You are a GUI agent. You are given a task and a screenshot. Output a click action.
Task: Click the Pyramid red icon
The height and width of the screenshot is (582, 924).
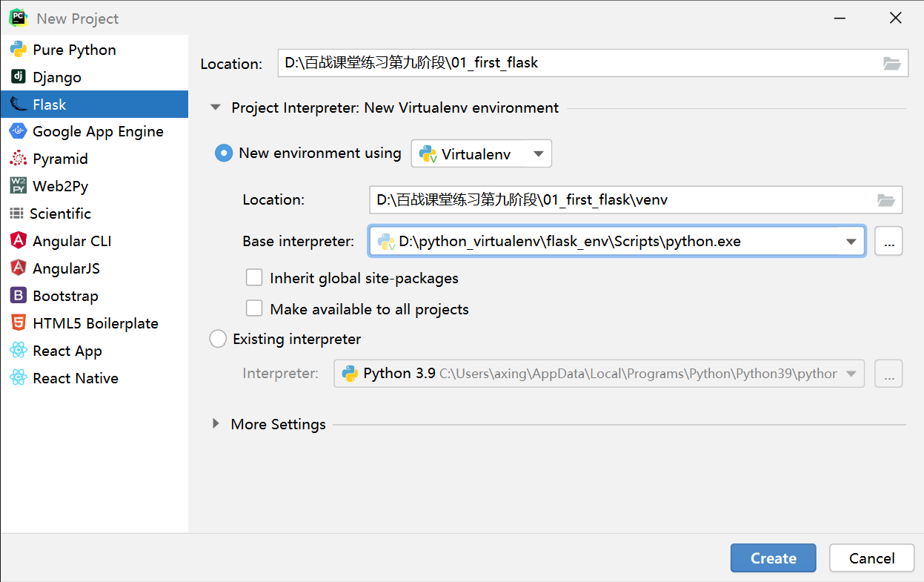[x=19, y=159]
